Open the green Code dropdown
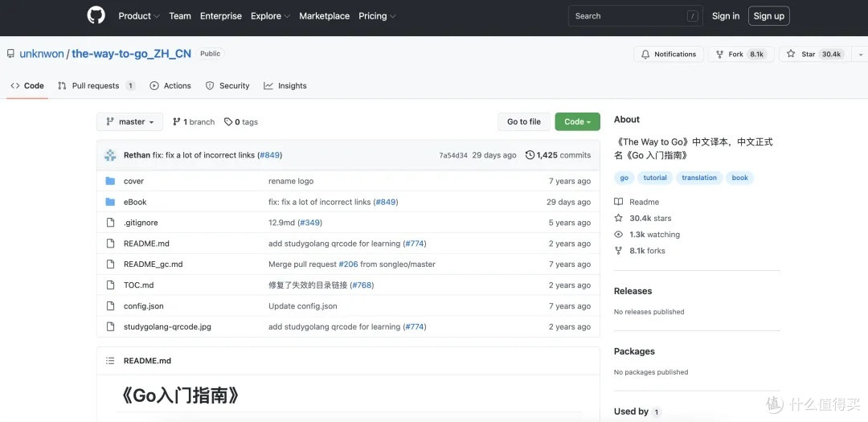This screenshot has width=868, height=422. click(x=577, y=122)
